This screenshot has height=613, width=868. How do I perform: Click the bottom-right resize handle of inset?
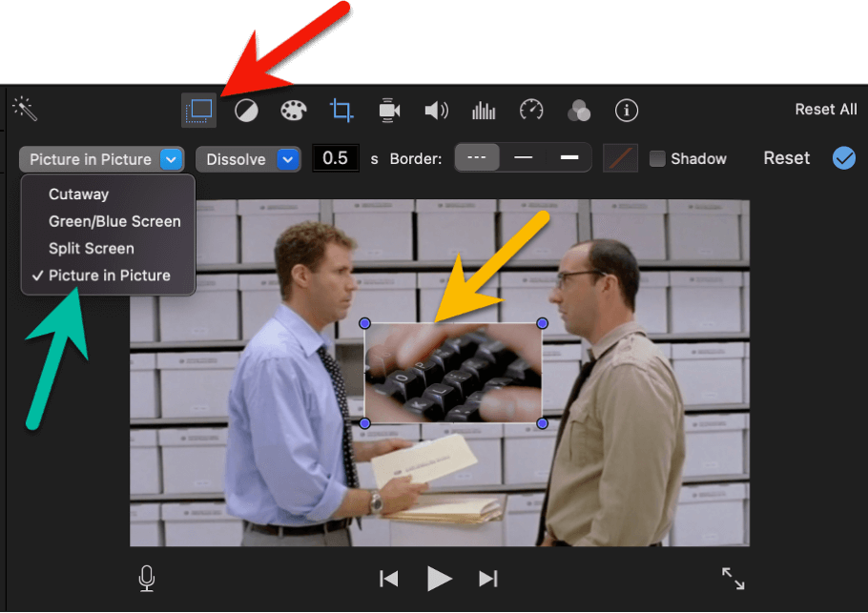[542, 423]
